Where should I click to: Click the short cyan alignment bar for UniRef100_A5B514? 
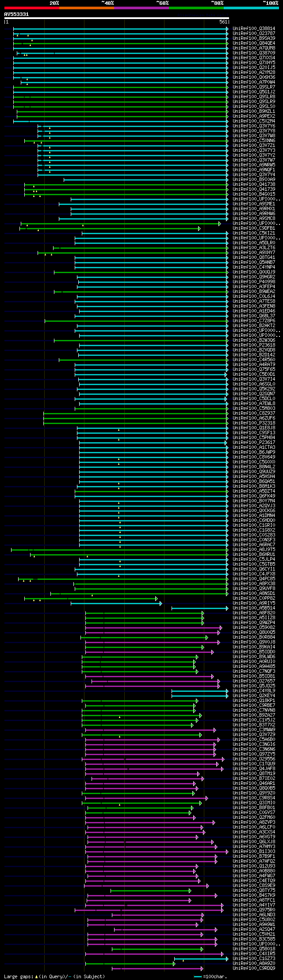(200, 608)
